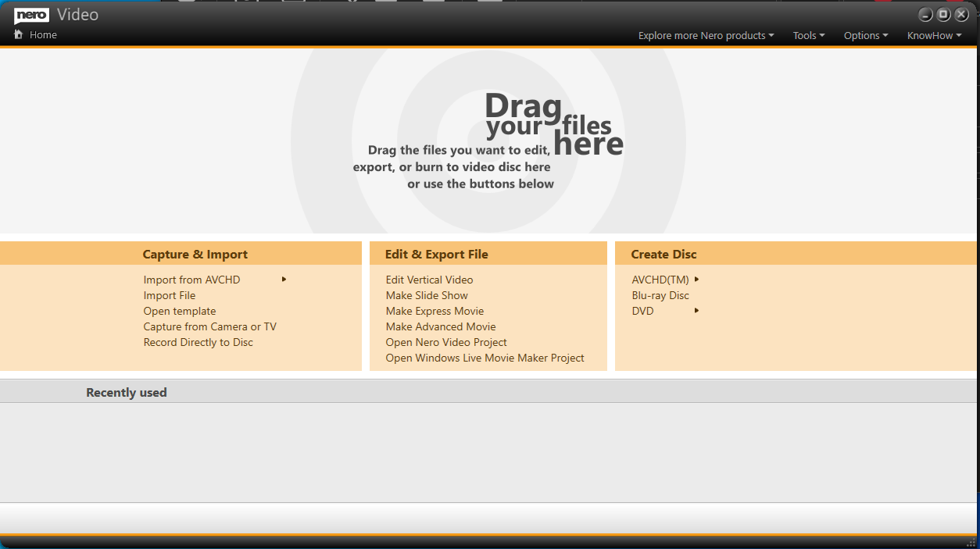
Task: Choose Import File
Action: pos(170,295)
